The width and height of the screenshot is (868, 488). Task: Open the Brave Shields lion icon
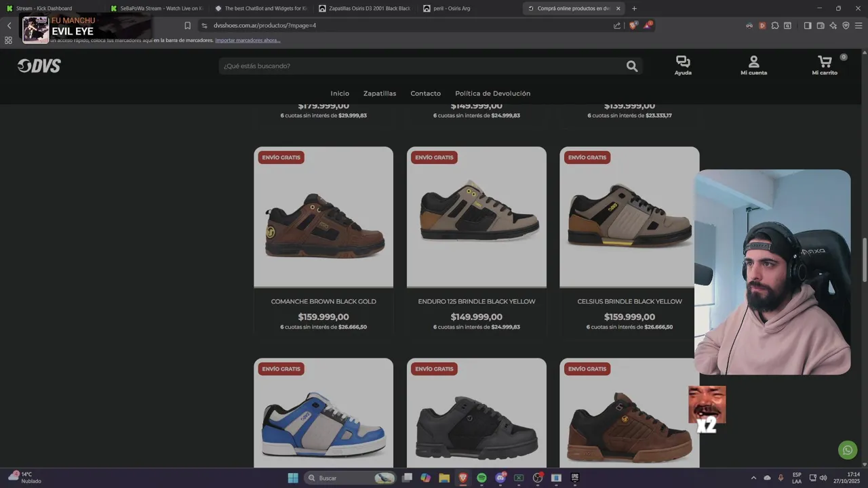tap(633, 26)
